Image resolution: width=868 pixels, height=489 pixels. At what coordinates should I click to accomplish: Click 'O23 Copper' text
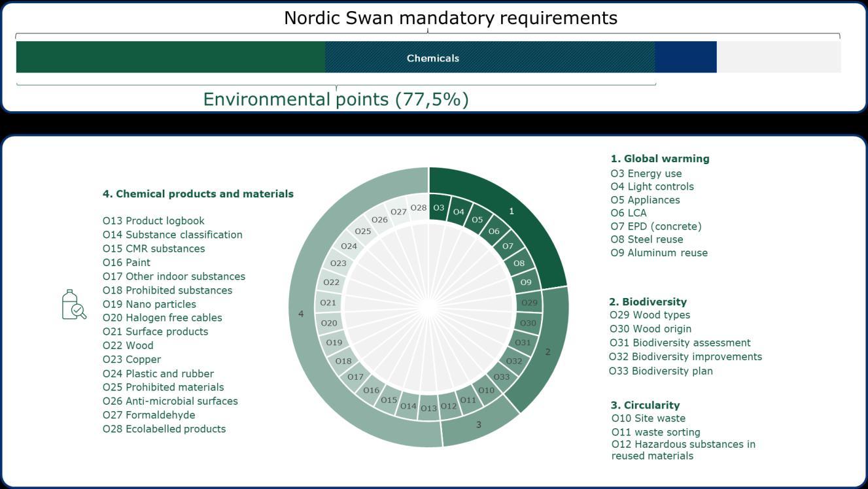(x=131, y=359)
